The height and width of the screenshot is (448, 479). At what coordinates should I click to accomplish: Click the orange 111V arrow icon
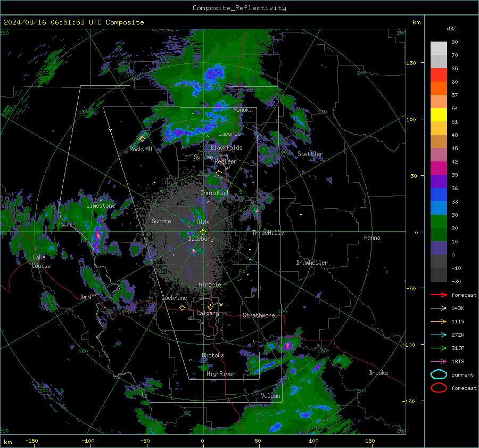pyautogui.click(x=439, y=321)
